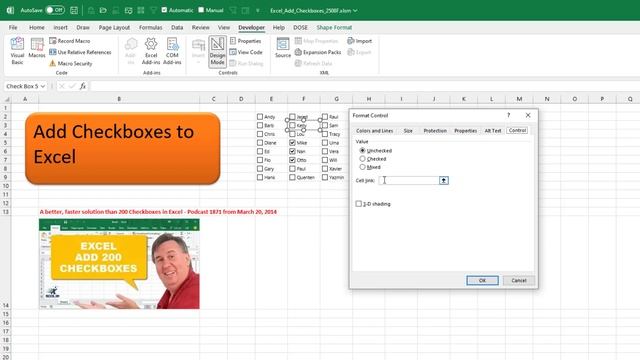Toggle Design Mode in Controls group
Screen dimensions: 640x360
click(x=217, y=51)
